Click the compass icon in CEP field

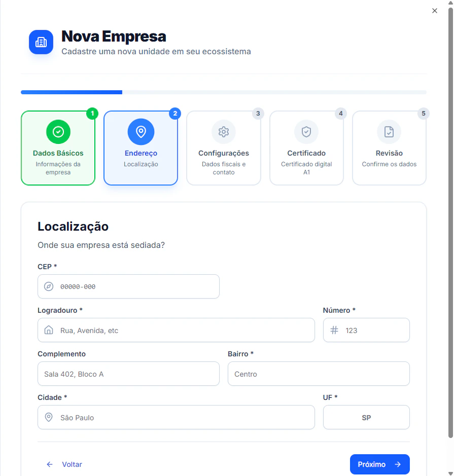pyautogui.click(x=49, y=286)
